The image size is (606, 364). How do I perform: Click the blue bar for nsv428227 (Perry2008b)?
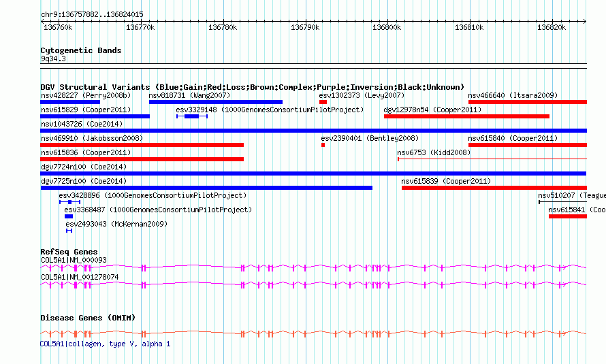pos(70,102)
